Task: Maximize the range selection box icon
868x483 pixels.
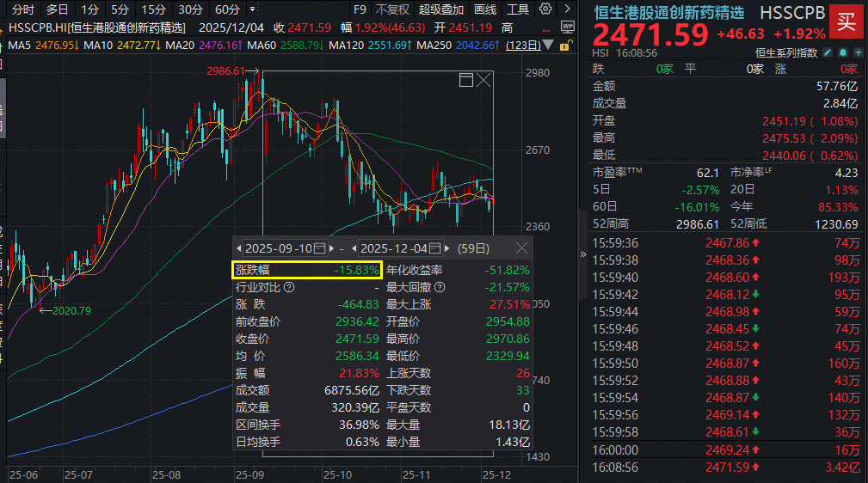Action: 466,80
